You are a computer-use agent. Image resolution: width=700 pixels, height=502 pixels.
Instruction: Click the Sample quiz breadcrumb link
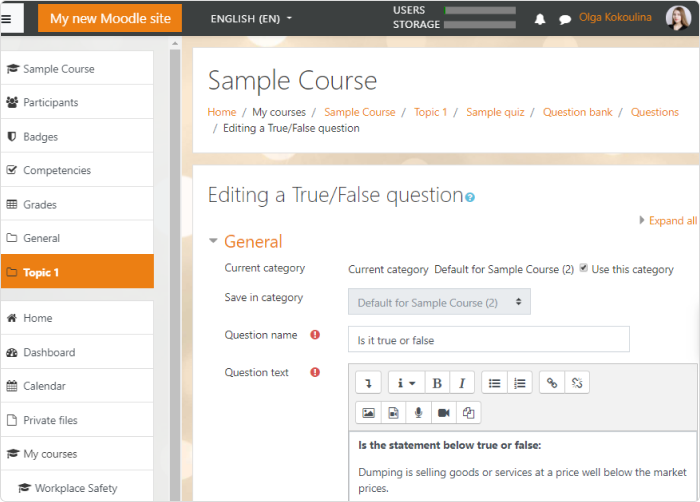click(495, 112)
